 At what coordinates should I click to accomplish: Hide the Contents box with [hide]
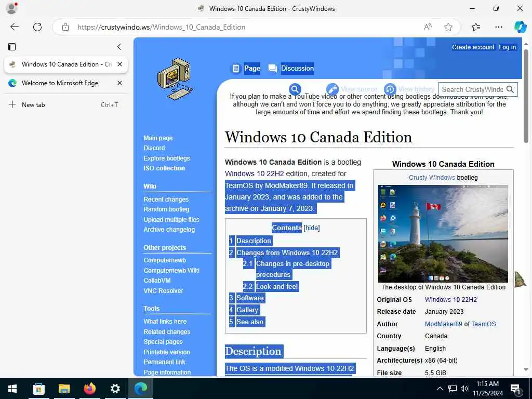tap(312, 228)
